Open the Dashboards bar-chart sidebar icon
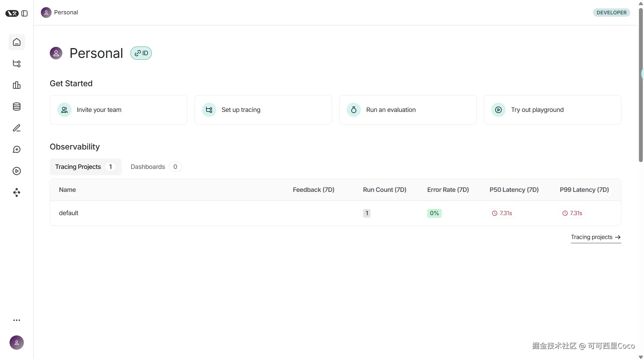 [17, 85]
